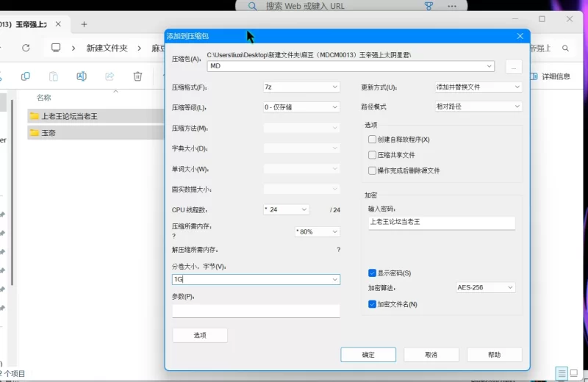Open the 路径模式 相对路径 dropdown
Viewport: 588px width, 382px height.
[478, 107]
